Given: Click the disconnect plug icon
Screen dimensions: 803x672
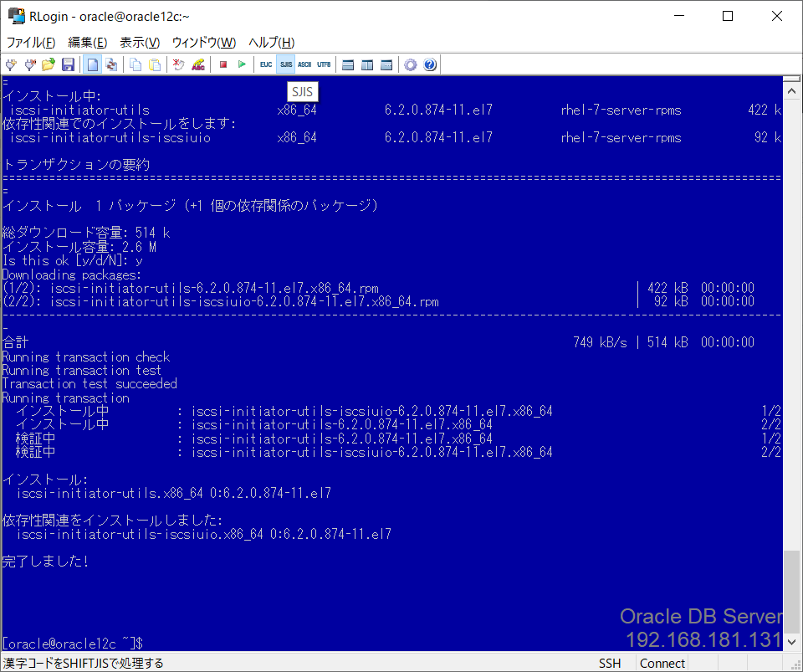Looking at the screenshot, I should [x=28, y=64].
